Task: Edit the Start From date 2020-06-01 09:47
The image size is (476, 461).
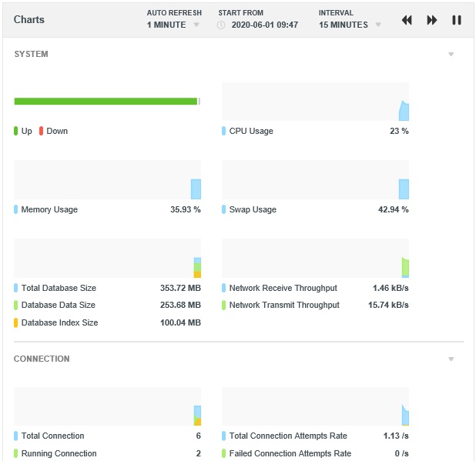Action: 265,25
